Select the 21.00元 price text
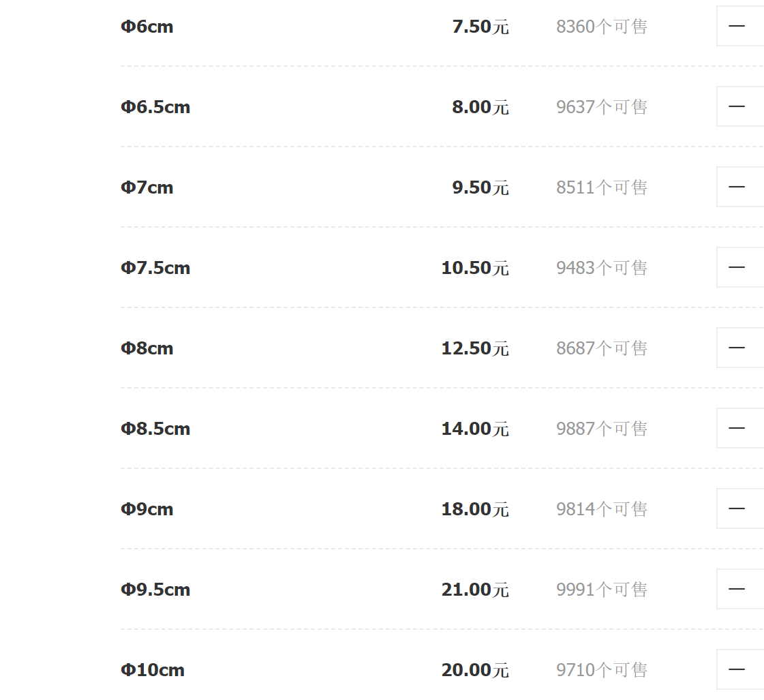This screenshot has height=700, width=764. click(x=474, y=590)
